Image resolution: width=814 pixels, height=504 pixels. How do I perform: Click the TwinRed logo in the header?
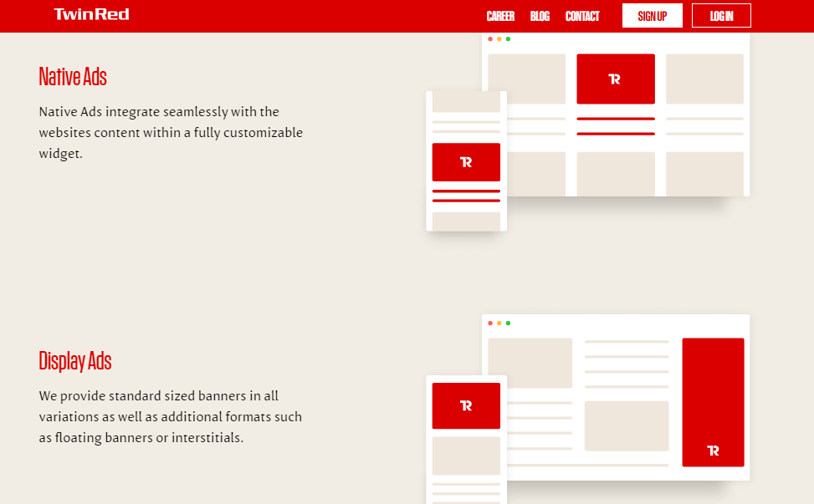[x=91, y=14]
